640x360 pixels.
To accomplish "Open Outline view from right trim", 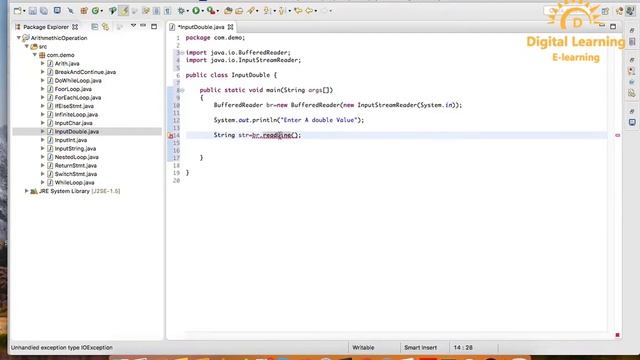I will [x=632, y=42].
